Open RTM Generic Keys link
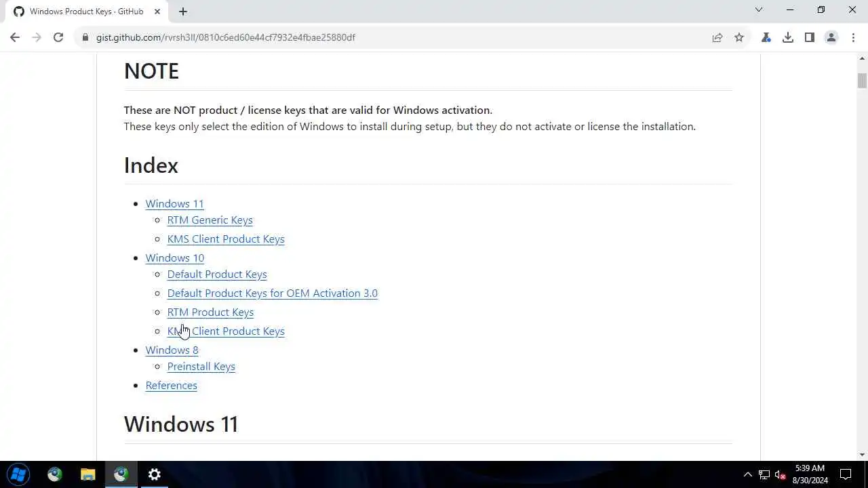 point(210,220)
